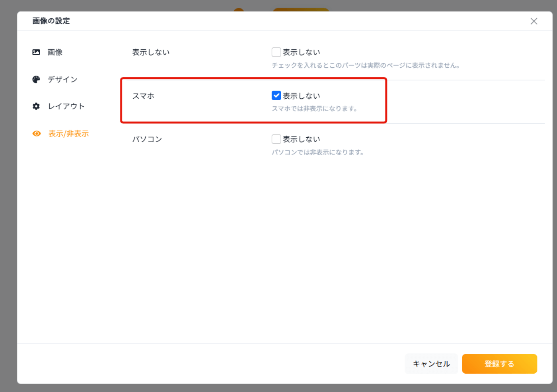
Task: Click text パソコンでは非表示になります。
Action: point(318,152)
